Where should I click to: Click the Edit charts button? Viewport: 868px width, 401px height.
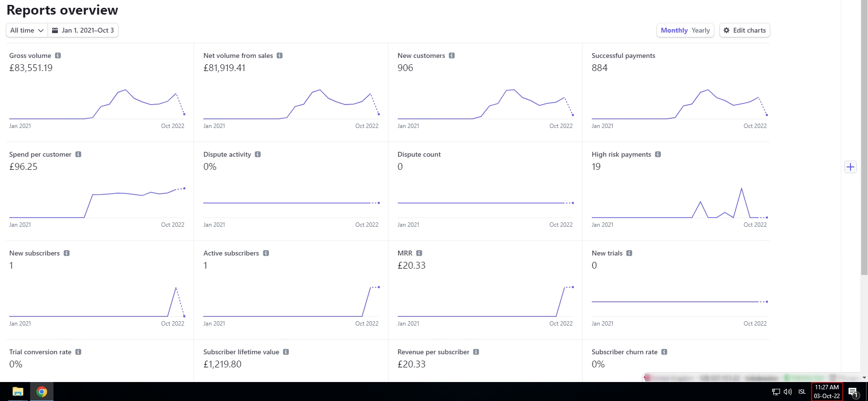tap(744, 30)
